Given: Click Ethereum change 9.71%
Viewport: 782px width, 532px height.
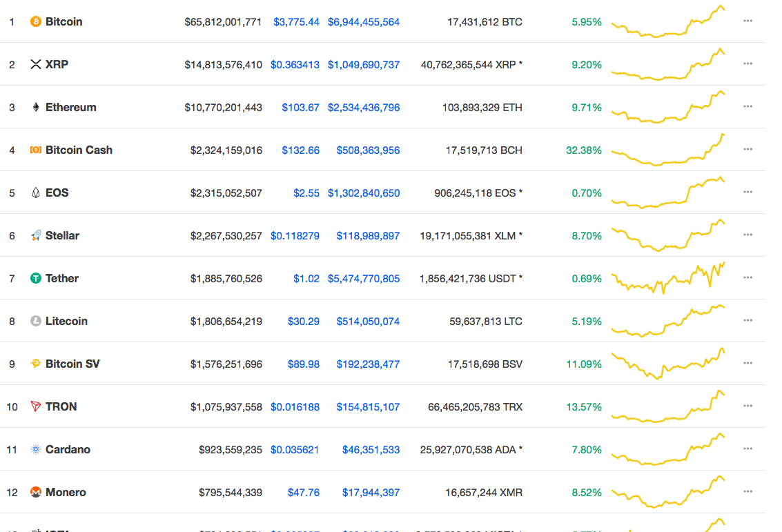Looking at the screenshot, I should 587,108.
